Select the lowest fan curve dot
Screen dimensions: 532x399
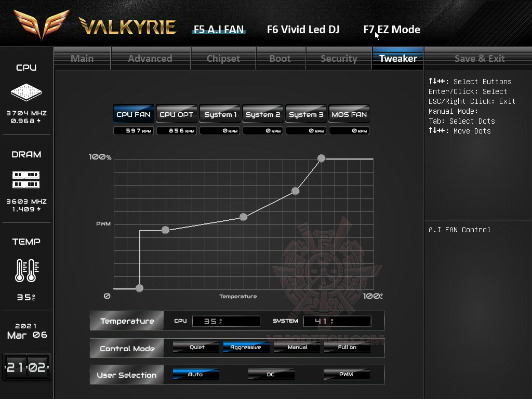[139, 288]
